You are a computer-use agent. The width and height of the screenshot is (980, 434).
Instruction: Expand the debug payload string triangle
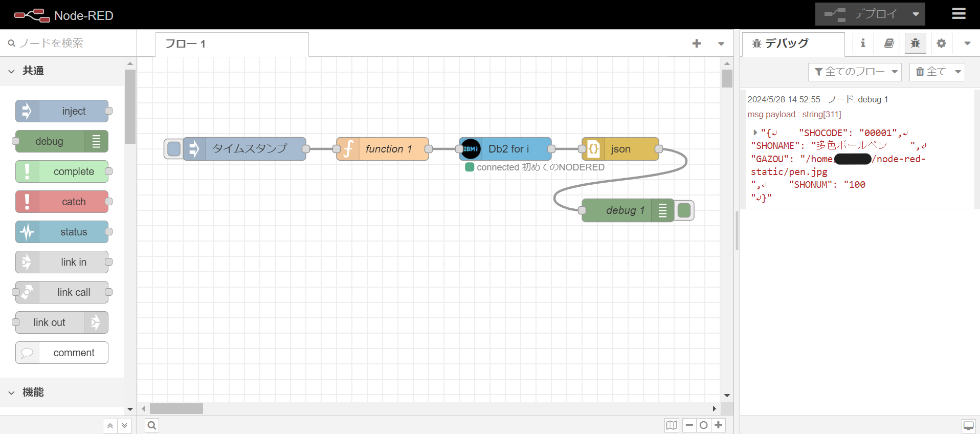point(755,133)
